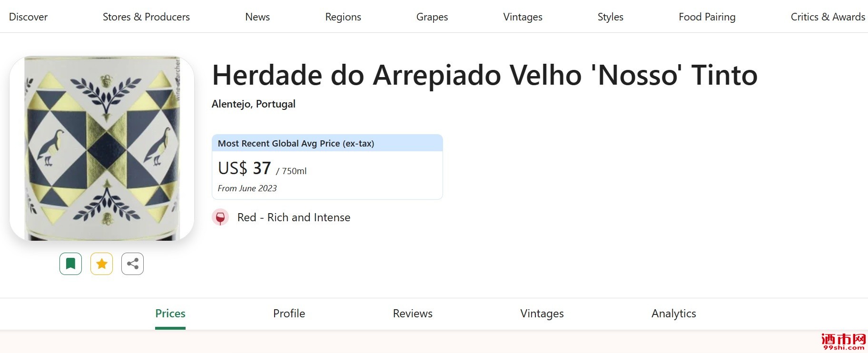Click the green bookmark save icon
The width and height of the screenshot is (868, 353).
[x=70, y=264]
